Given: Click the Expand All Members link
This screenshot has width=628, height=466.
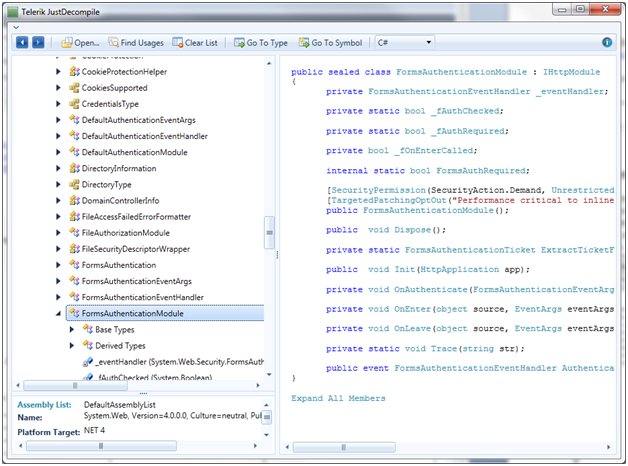Looking at the screenshot, I should tap(338, 398).
